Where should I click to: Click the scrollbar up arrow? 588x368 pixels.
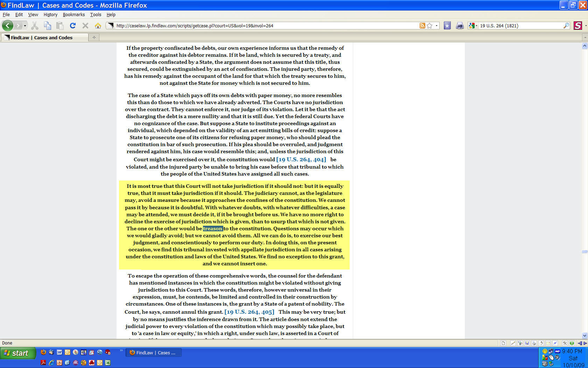tap(584, 46)
